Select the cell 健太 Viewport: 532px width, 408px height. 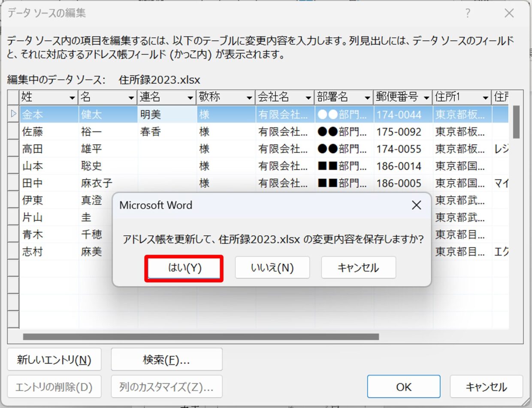[108, 115]
